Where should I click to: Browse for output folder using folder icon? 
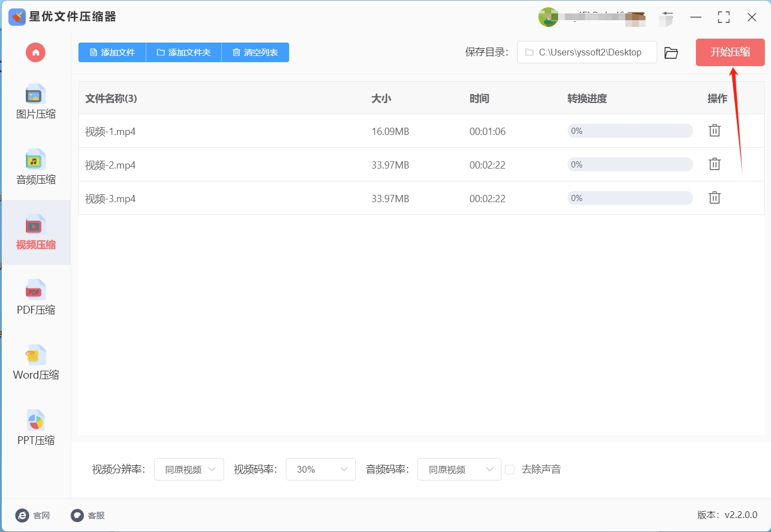click(x=671, y=53)
